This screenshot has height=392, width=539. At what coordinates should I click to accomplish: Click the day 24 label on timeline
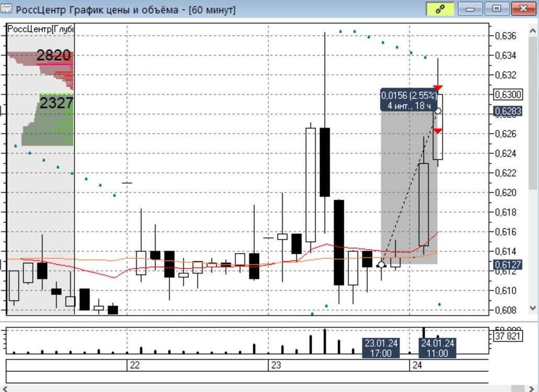417,365
